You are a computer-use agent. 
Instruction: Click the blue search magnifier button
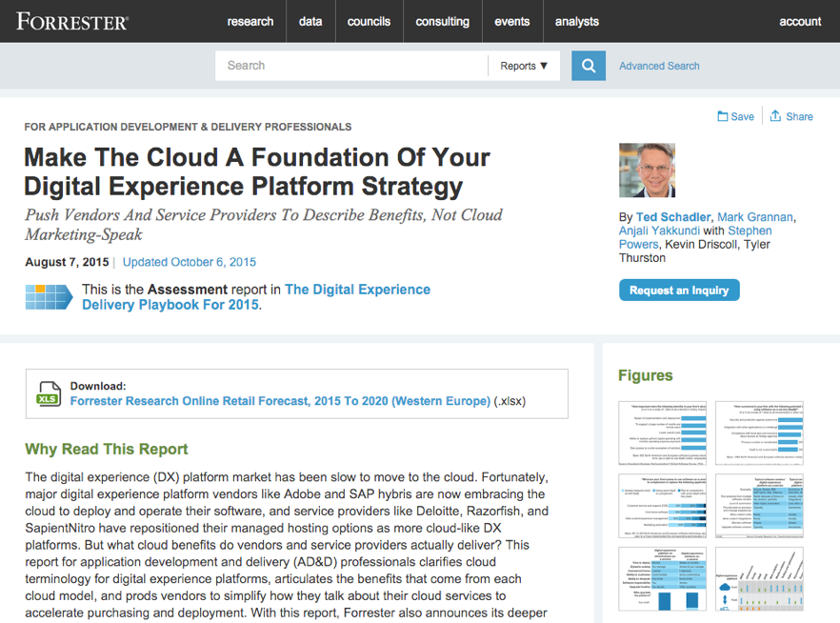coord(589,66)
